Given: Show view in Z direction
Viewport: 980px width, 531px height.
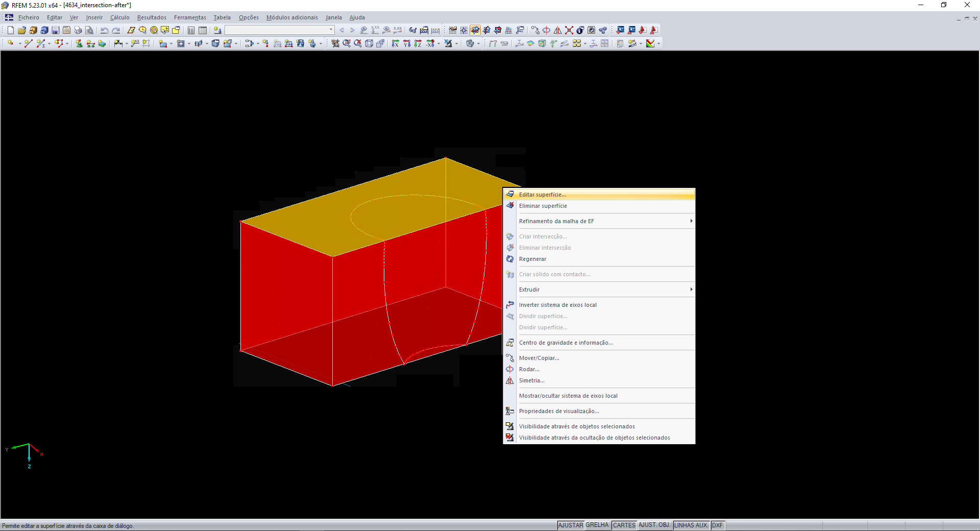Looking at the screenshot, I should tap(418, 43).
